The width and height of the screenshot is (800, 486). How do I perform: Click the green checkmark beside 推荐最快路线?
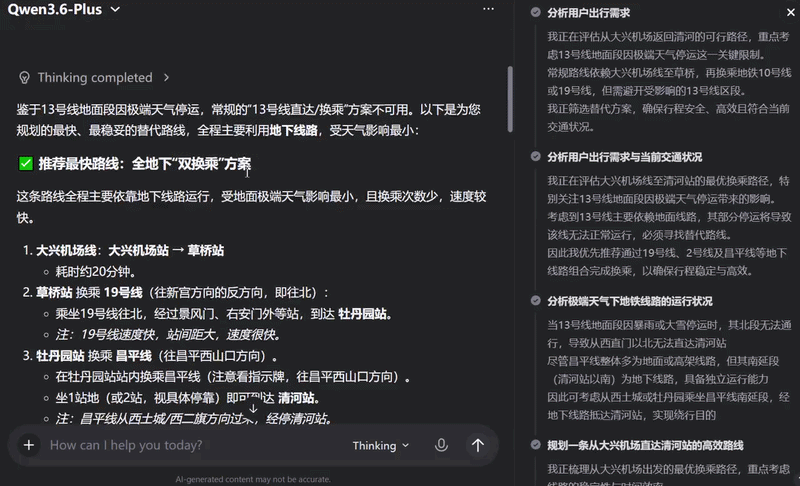[26, 163]
